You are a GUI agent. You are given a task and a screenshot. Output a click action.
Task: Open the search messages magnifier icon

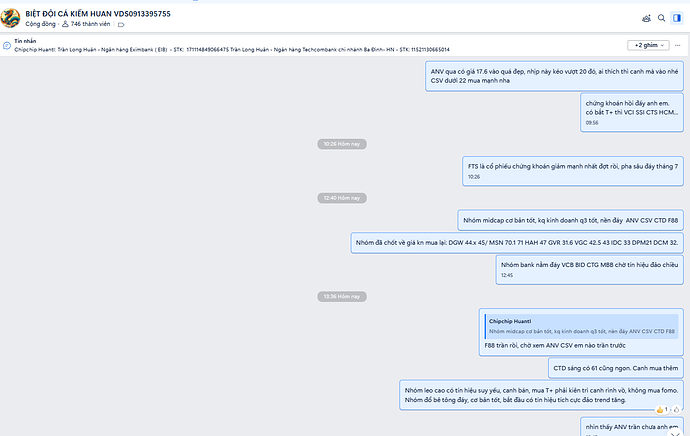pyautogui.click(x=661, y=18)
